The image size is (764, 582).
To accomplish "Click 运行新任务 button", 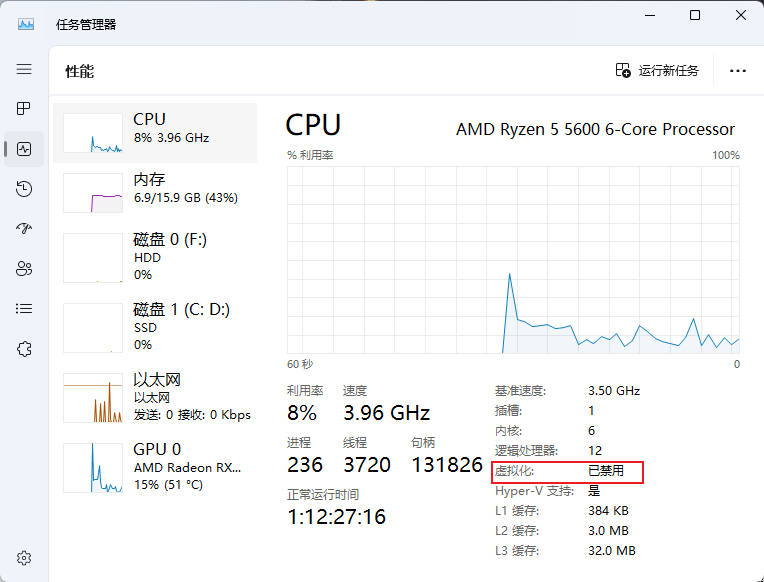I will coord(657,71).
